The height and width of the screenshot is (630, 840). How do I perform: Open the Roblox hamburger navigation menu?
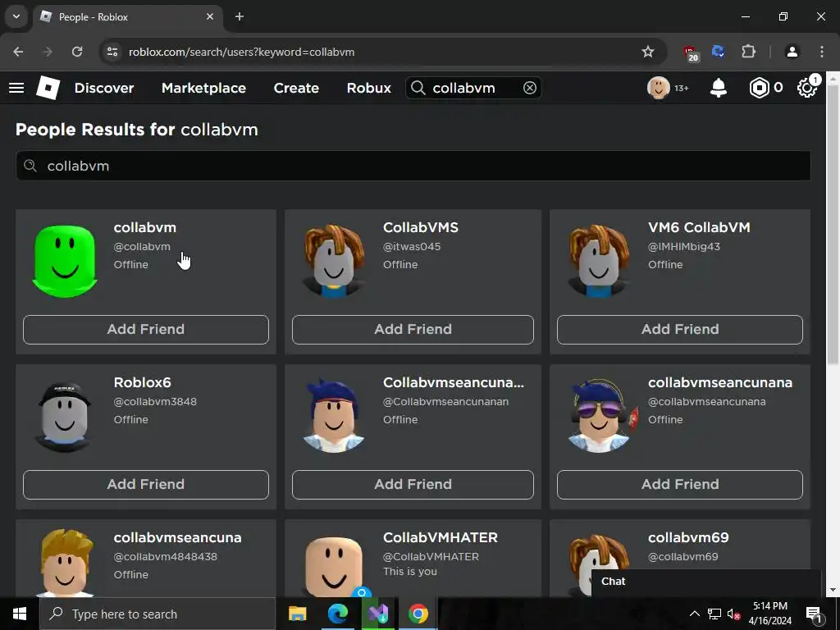point(16,88)
